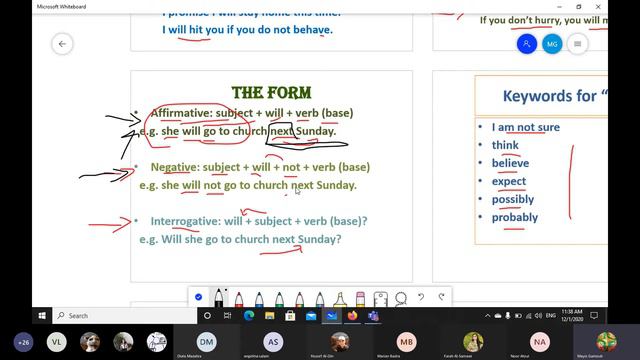The height and width of the screenshot is (360, 640).
Task: Open the volume speaker tray icon
Action: [539, 316]
